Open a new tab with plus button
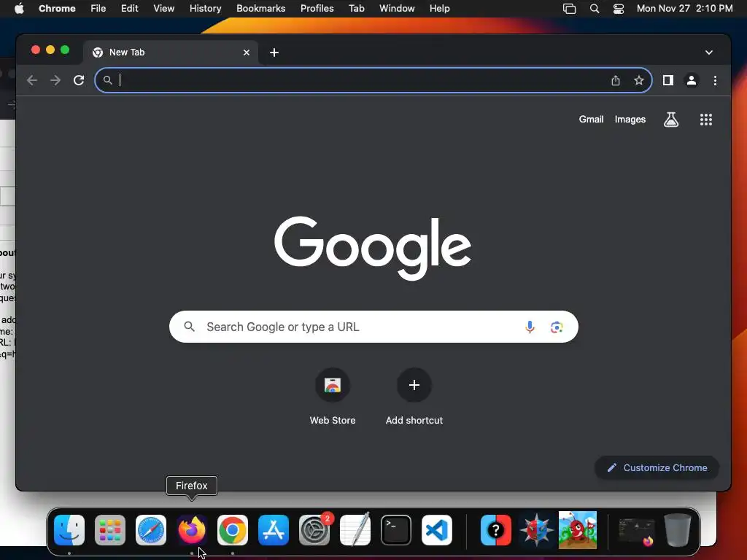The height and width of the screenshot is (560, 747). (x=274, y=52)
